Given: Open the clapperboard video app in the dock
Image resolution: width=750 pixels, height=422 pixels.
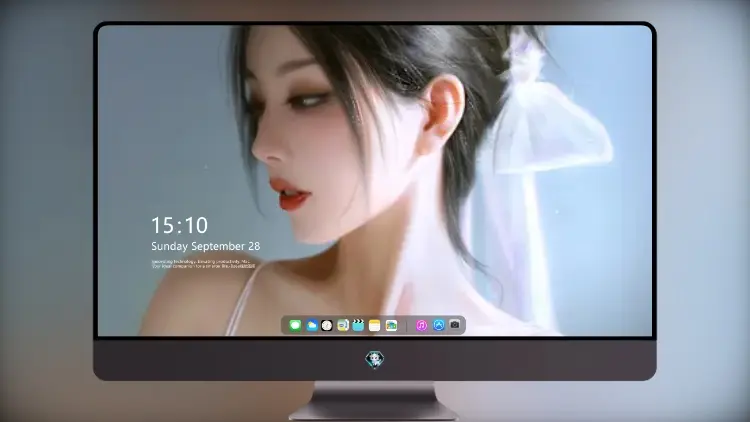Looking at the screenshot, I should (358, 325).
